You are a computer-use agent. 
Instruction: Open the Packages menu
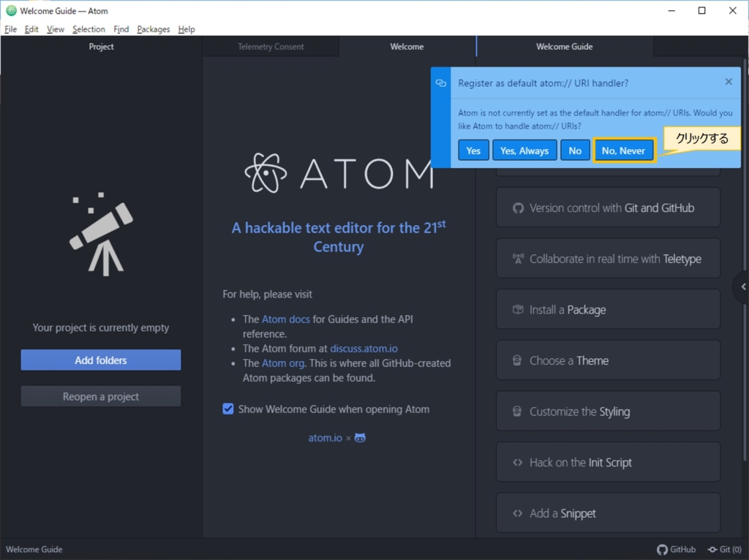(x=154, y=29)
